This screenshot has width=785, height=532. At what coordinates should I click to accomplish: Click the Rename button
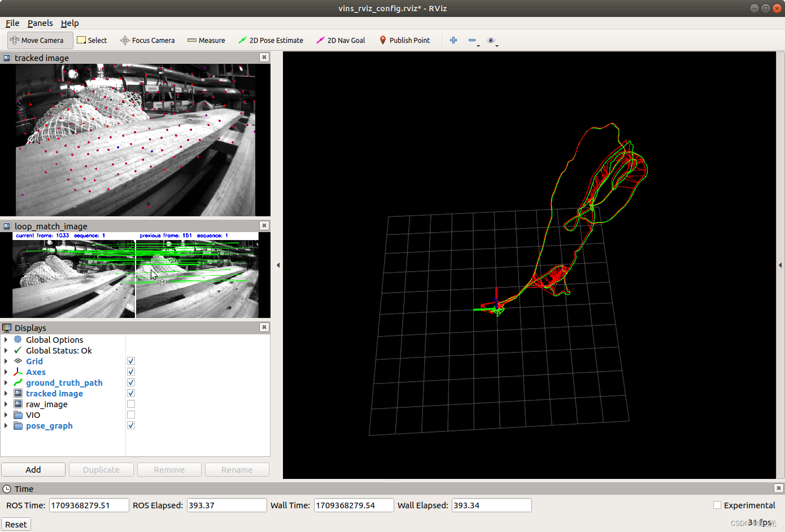point(237,469)
